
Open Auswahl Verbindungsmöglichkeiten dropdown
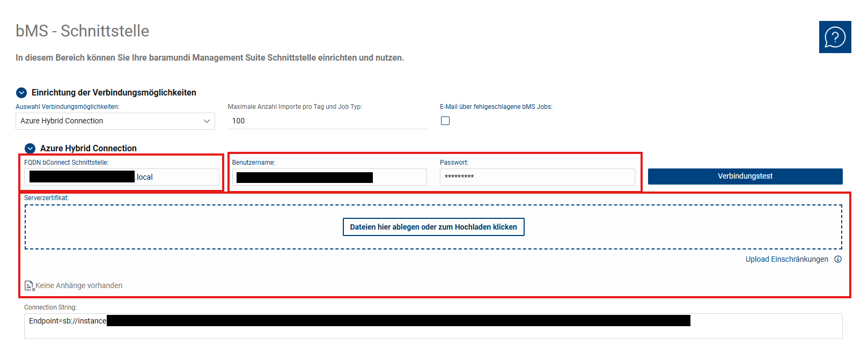point(115,121)
